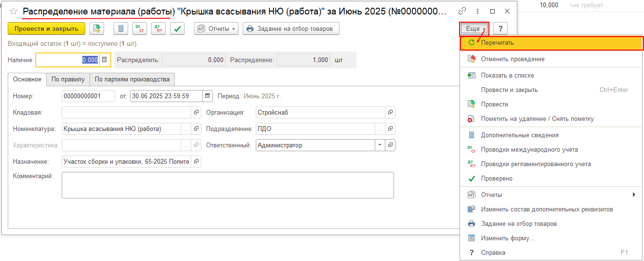The width and height of the screenshot is (644, 261).
Task: Switch to the По правилу tab
Action: [68, 79]
